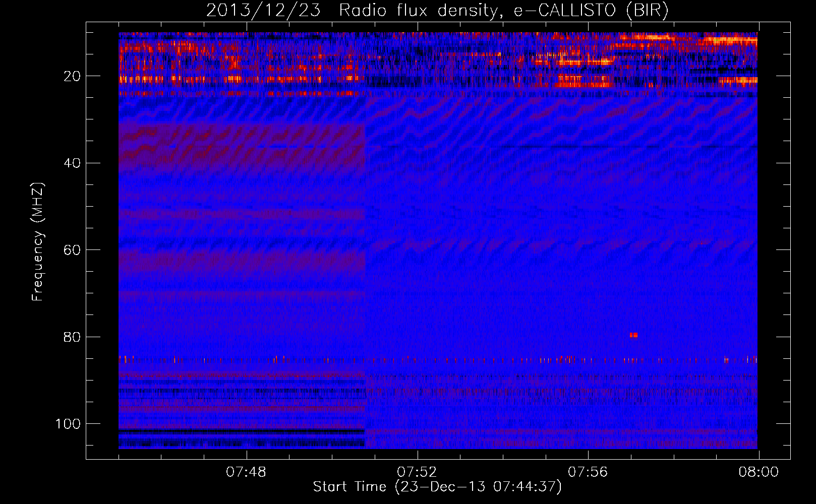The height and width of the screenshot is (504, 816).
Task: Click the red square spot near 80 MHz
Action: click(x=634, y=335)
